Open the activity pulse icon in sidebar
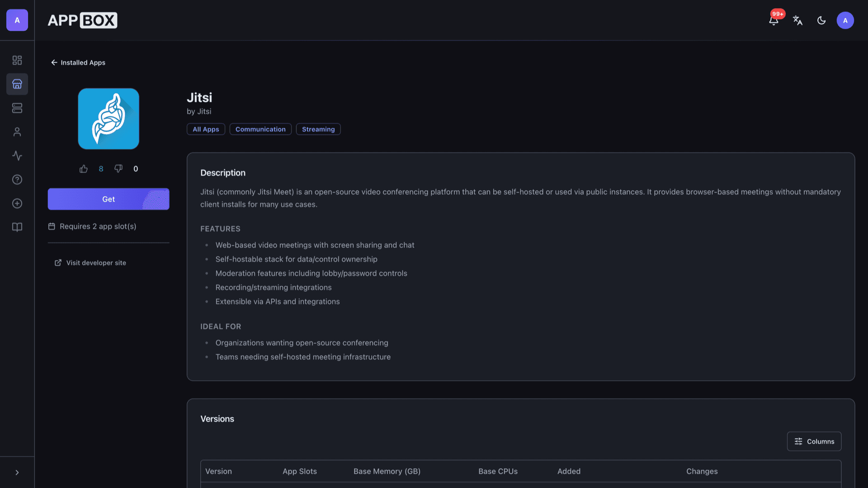The height and width of the screenshot is (488, 868). tap(17, 156)
